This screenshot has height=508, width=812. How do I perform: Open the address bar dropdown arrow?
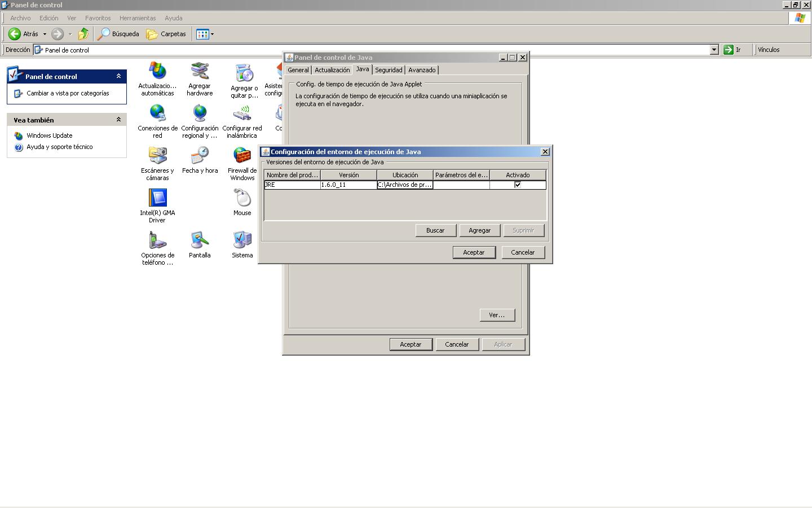[714, 50]
